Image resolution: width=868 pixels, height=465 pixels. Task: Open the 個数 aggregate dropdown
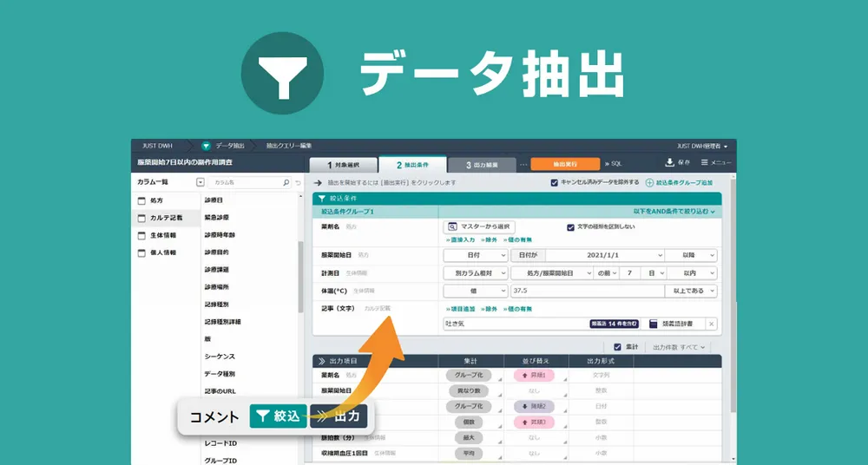tap(469, 422)
